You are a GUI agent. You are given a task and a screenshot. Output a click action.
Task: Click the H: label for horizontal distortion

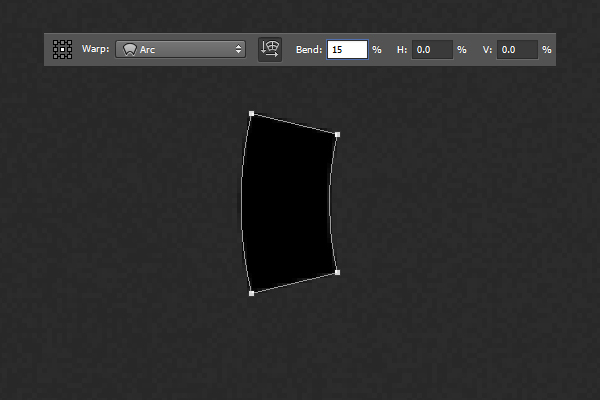point(401,49)
